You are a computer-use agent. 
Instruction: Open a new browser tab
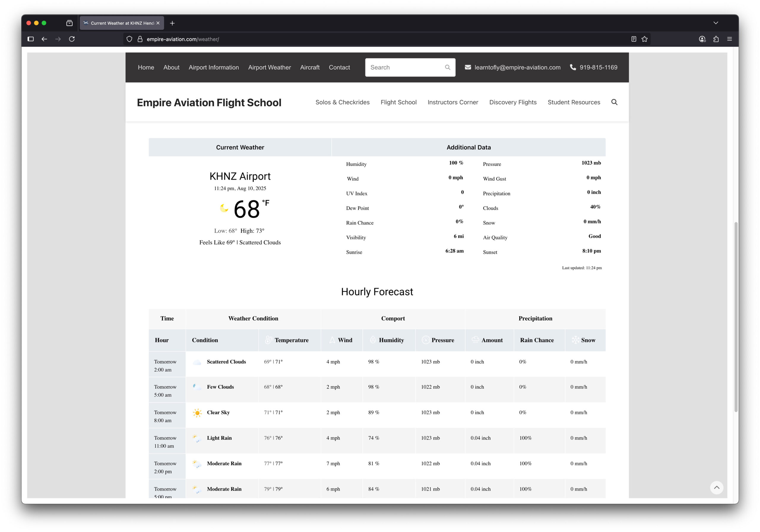(172, 23)
